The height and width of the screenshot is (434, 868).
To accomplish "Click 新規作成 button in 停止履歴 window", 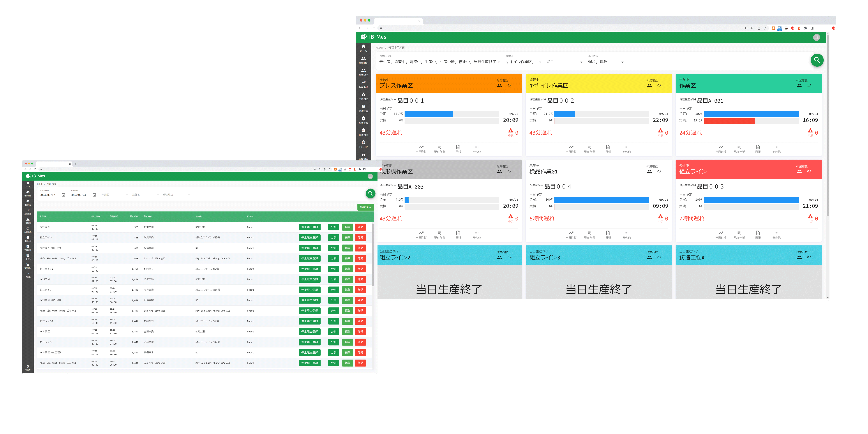I will point(365,207).
